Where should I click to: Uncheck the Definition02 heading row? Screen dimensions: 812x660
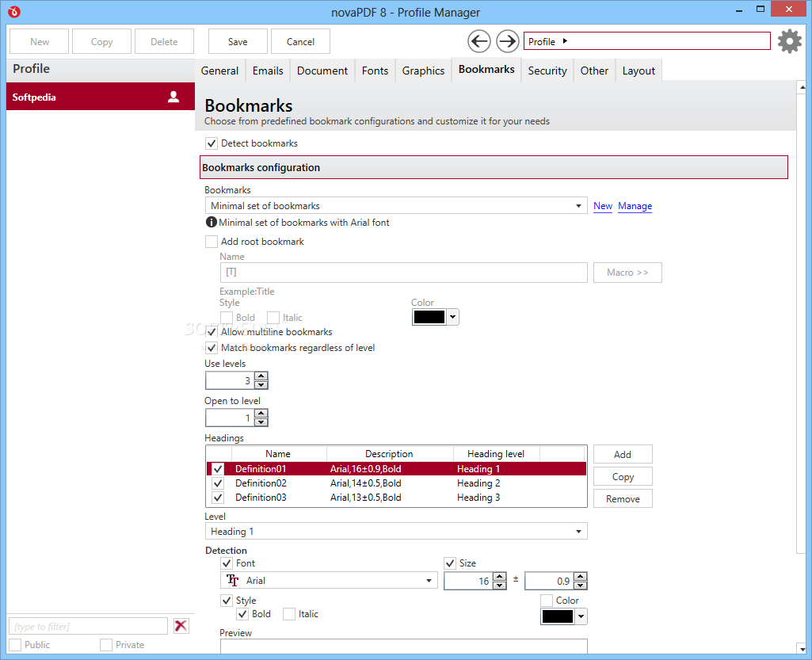218,483
